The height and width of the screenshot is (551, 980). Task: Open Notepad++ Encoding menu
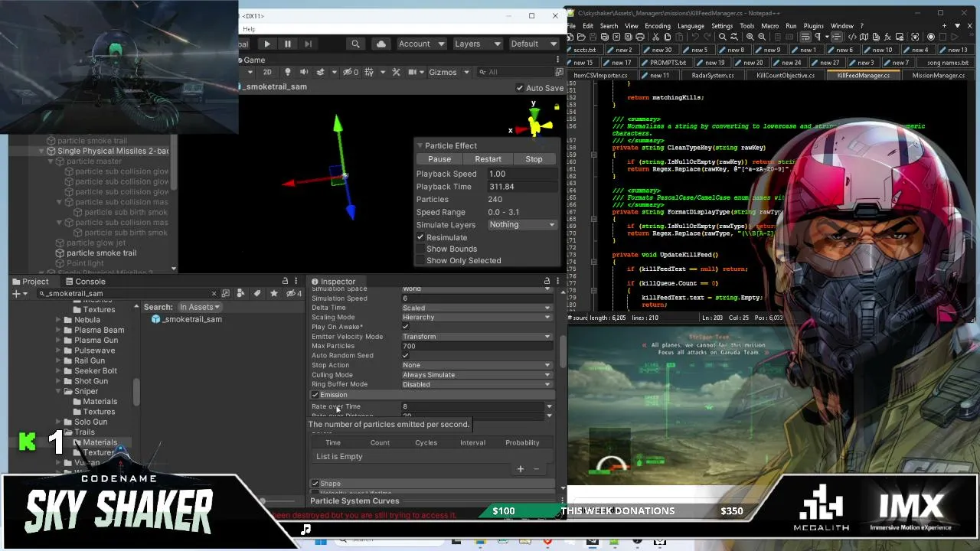(x=657, y=26)
